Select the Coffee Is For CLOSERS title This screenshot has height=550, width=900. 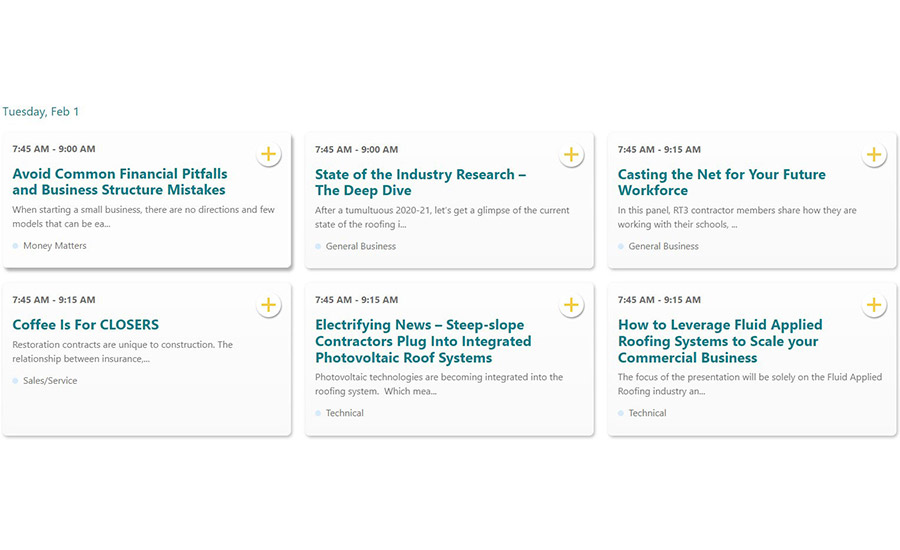(85, 325)
